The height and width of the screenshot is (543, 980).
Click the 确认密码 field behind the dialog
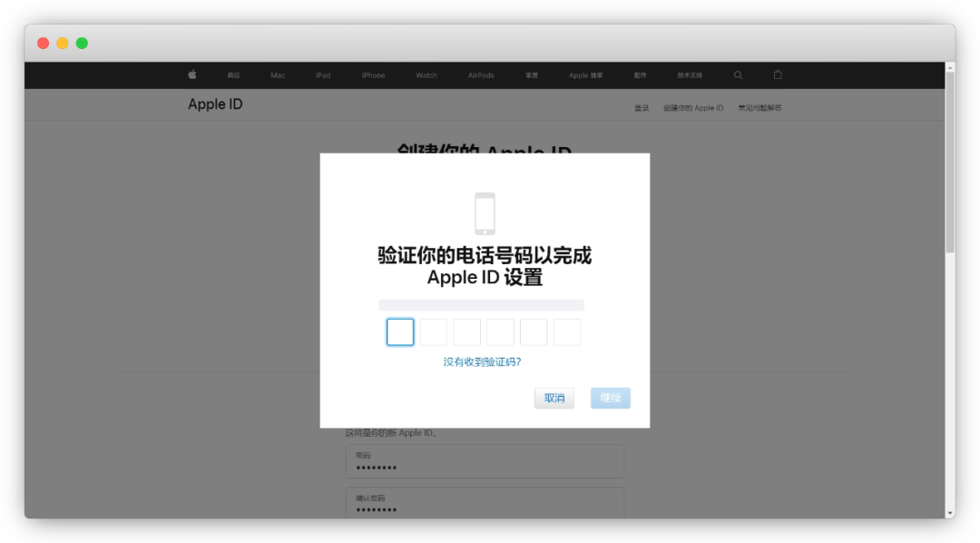(485, 503)
